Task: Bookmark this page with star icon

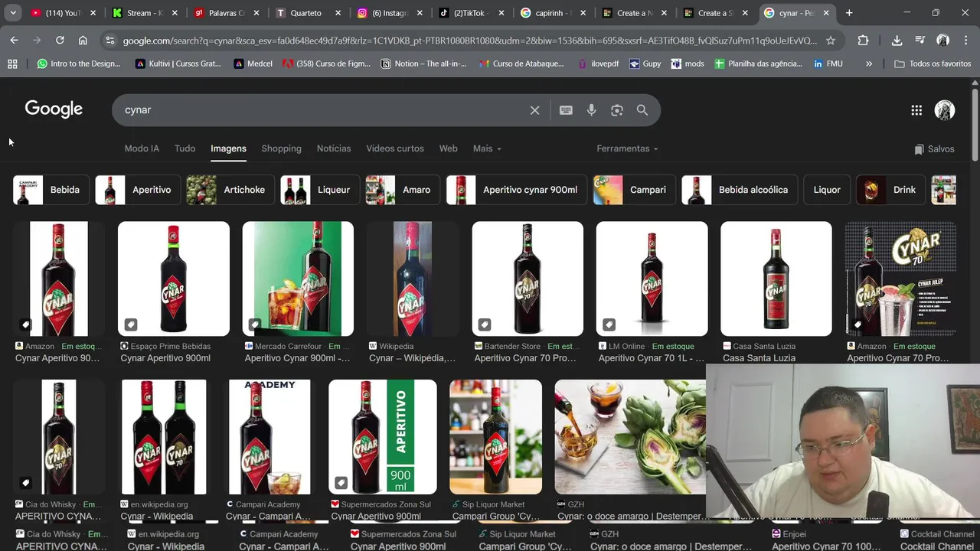Action: 831,41
